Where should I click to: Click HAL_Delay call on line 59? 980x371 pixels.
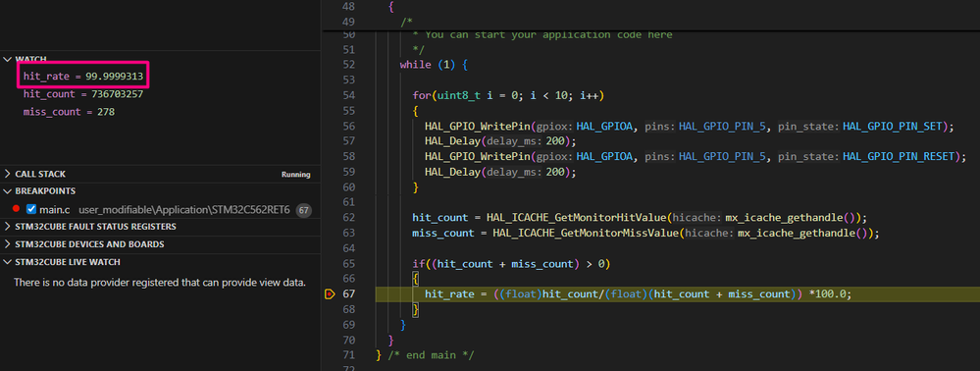coord(452,172)
